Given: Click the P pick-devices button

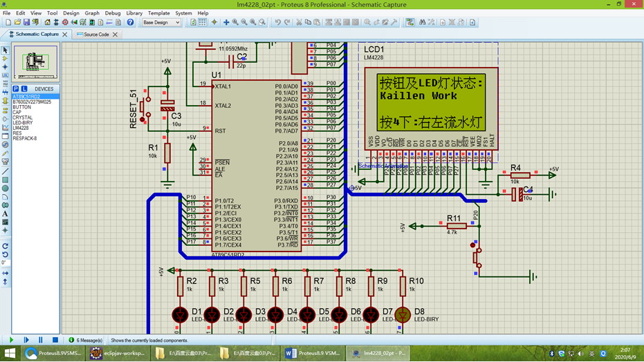Looking at the screenshot, I should pos(16,89).
